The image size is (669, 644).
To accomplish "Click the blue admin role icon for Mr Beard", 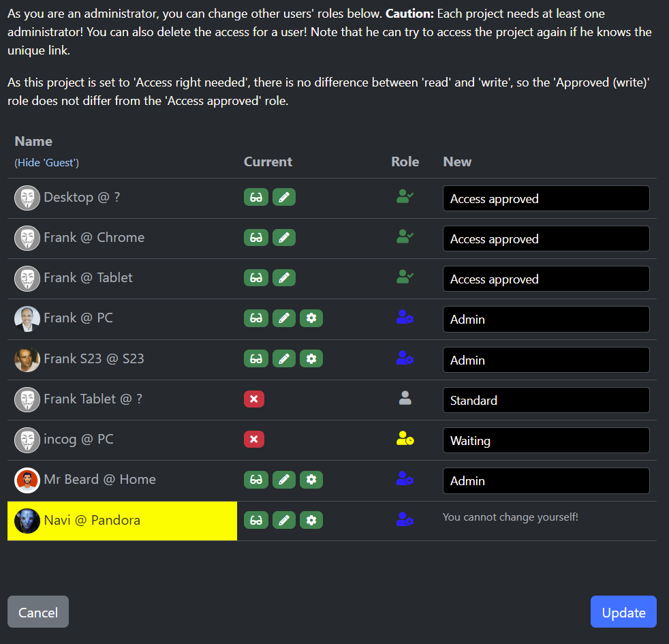I will [x=405, y=480].
